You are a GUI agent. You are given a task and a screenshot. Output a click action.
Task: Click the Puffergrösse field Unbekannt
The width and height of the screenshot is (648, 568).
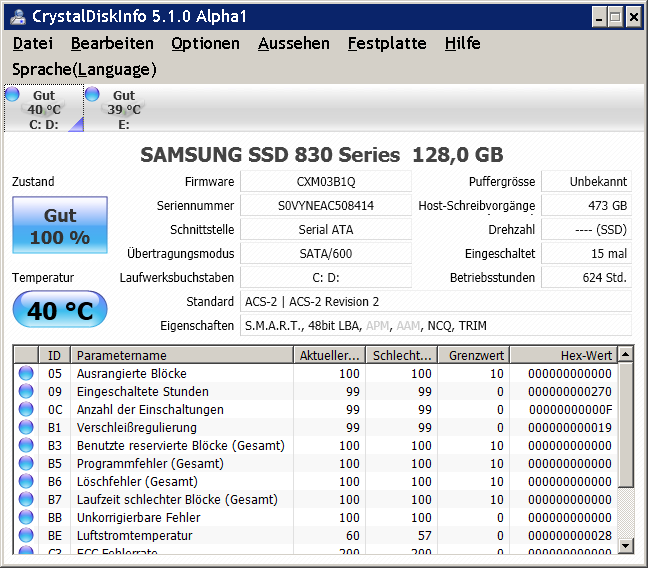click(586, 181)
